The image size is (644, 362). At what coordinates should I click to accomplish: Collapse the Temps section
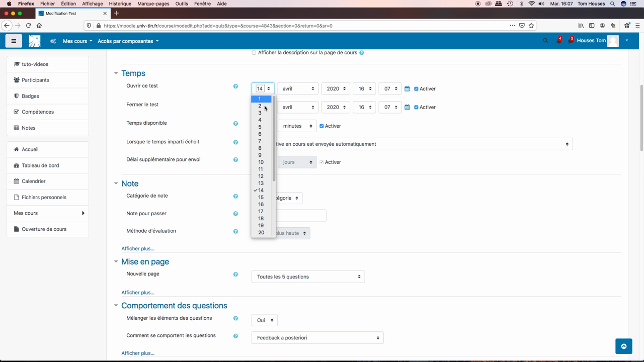pos(116,73)
